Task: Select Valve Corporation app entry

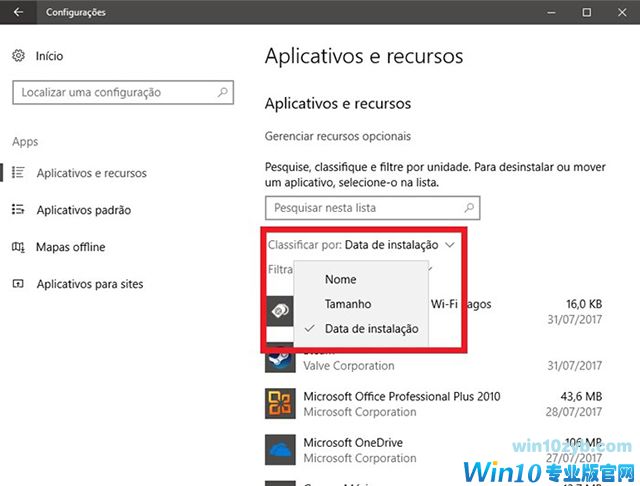Action: (x=349, y=366)
